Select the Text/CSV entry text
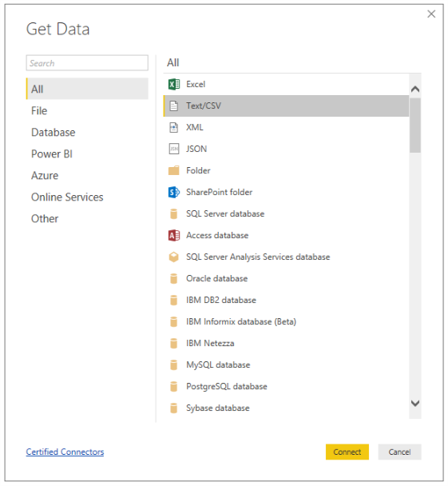Viewport: 448px width, 486px height. pyautogui.click(x=204, y=106)
